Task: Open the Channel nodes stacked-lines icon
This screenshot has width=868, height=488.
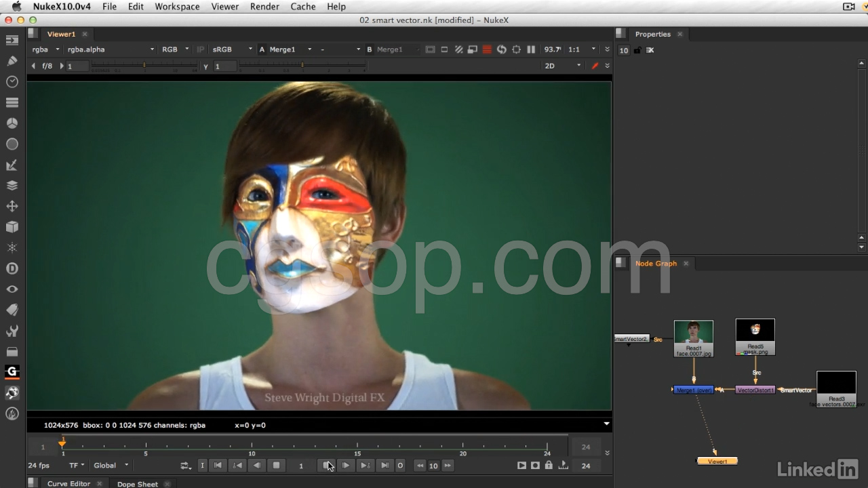Action: pos(12,102)
